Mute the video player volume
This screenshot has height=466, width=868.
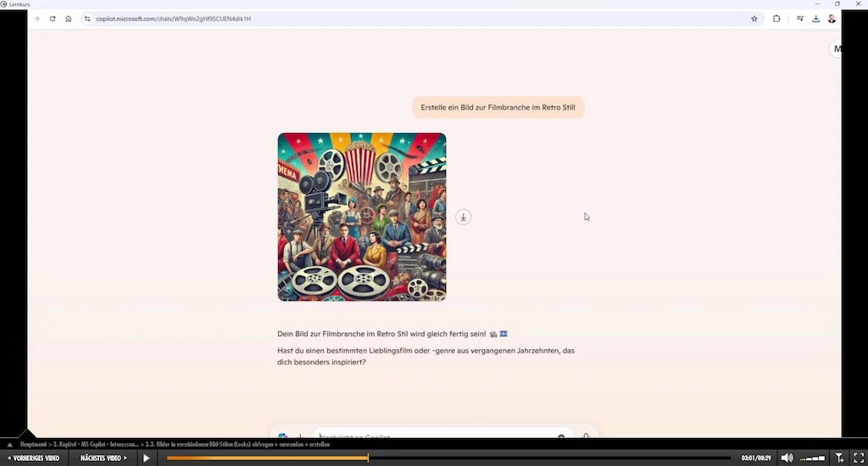[787, 458]
